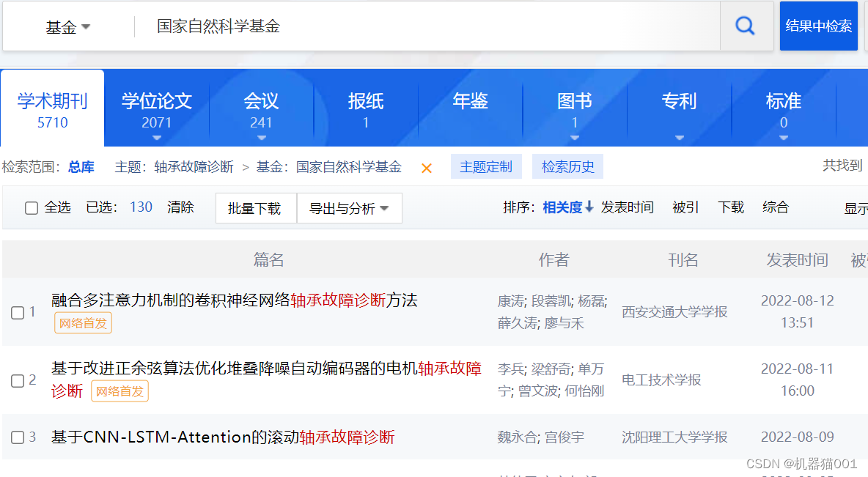Click author 廖与禾

pos(564,323)
